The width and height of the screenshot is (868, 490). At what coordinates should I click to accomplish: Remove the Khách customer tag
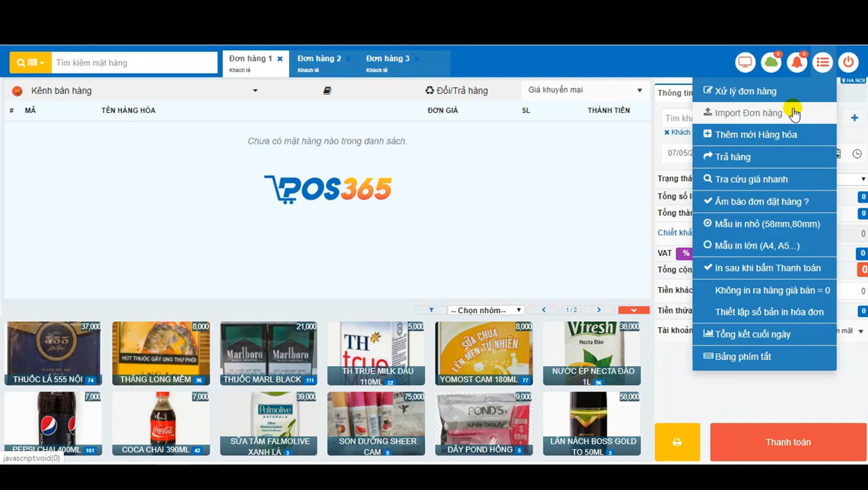click(x=667, y=132)
